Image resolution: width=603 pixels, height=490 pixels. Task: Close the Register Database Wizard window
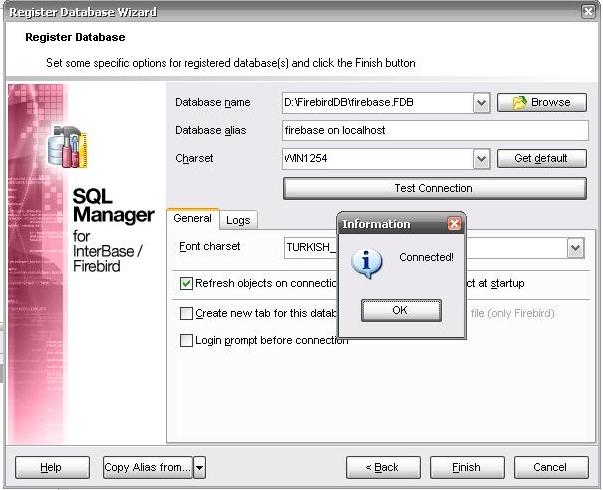click(588, 12)
